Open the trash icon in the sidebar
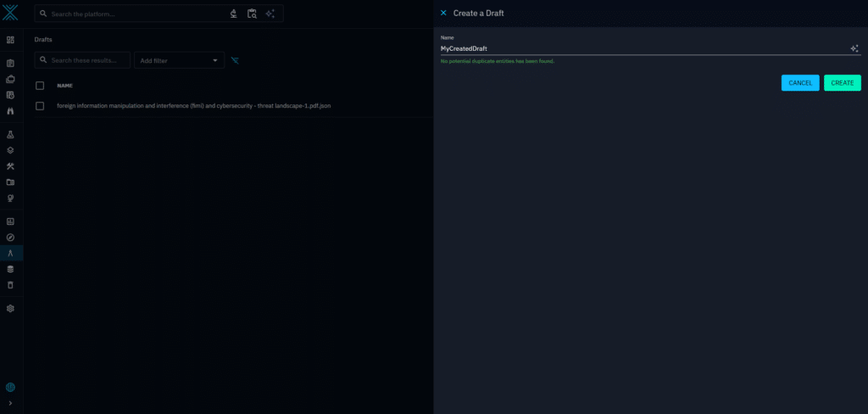868x414 pixels. (11, 285)
